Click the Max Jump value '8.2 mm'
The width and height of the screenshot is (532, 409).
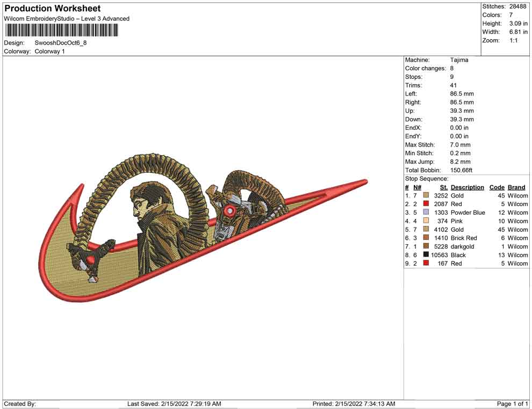[461, 162]
